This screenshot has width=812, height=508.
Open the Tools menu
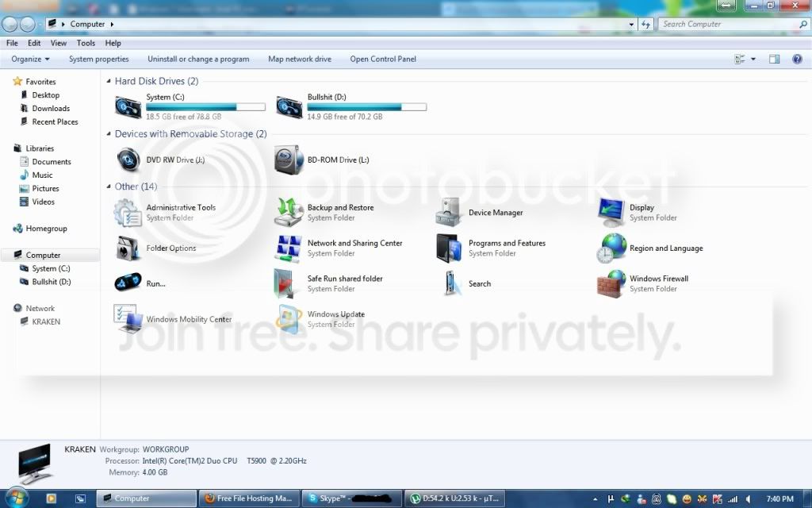[86, 43]
